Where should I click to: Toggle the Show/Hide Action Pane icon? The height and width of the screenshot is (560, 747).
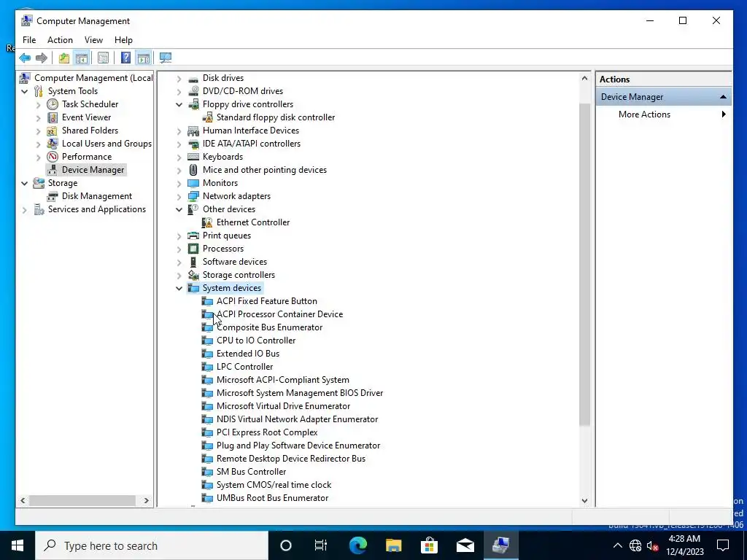(x=144, y=58)
